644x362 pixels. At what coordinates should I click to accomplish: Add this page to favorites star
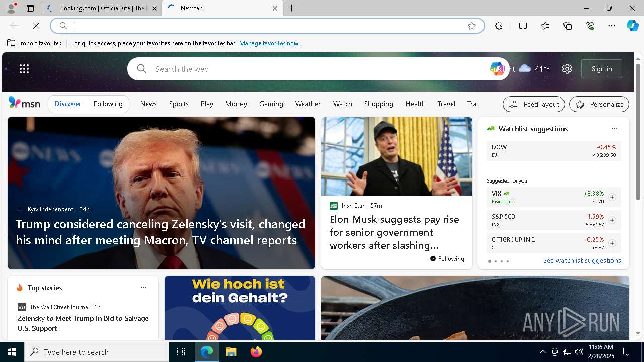[x=472, y=26]
